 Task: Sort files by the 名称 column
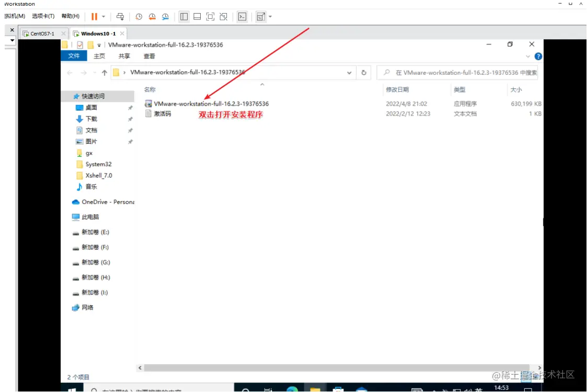(x=149, y=89)
